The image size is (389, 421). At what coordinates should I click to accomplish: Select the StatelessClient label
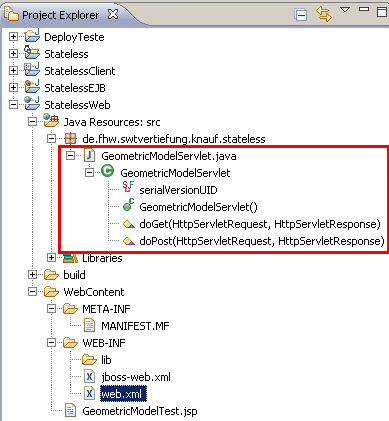point(80,71)
